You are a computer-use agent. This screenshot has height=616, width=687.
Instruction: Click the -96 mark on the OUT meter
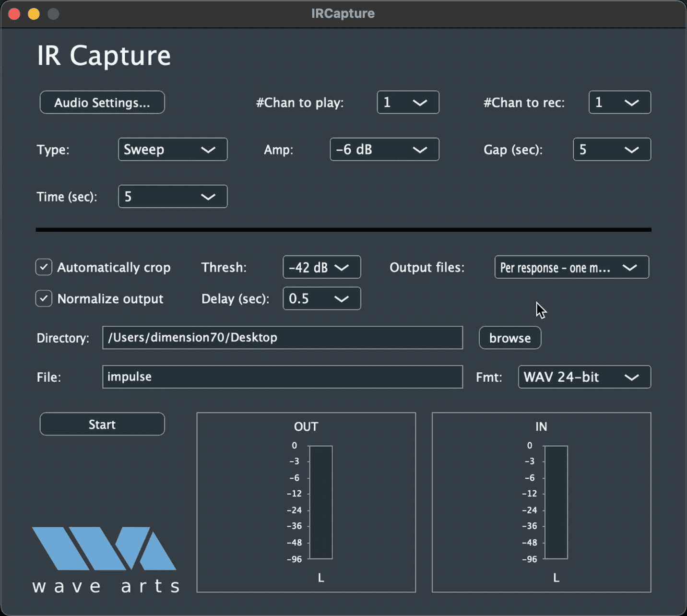click(294, 559)
